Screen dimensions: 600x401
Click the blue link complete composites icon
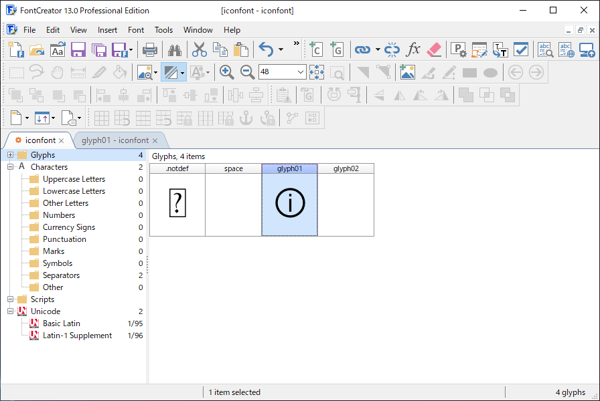click(x=362, y=50)
